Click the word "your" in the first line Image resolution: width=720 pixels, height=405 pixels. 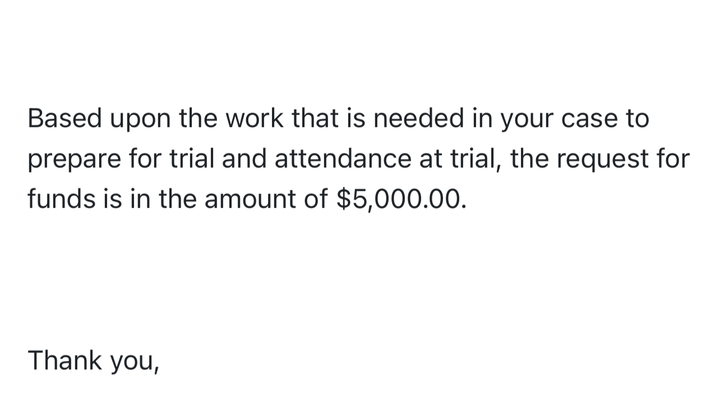click(x=527, y=122)
